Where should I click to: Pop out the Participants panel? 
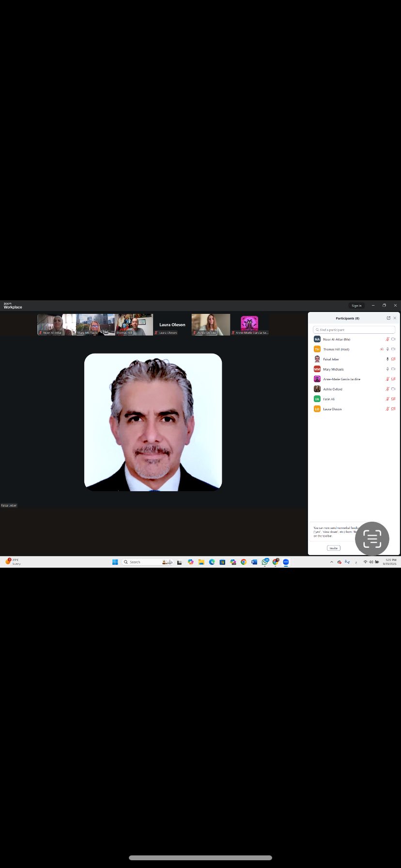388,318
